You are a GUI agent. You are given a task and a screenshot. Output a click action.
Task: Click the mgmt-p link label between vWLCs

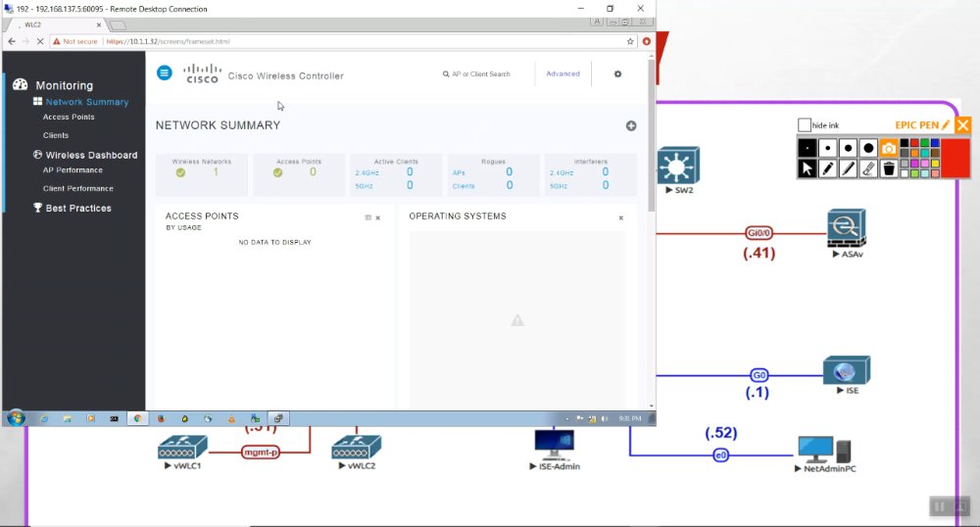pos(261,453)
